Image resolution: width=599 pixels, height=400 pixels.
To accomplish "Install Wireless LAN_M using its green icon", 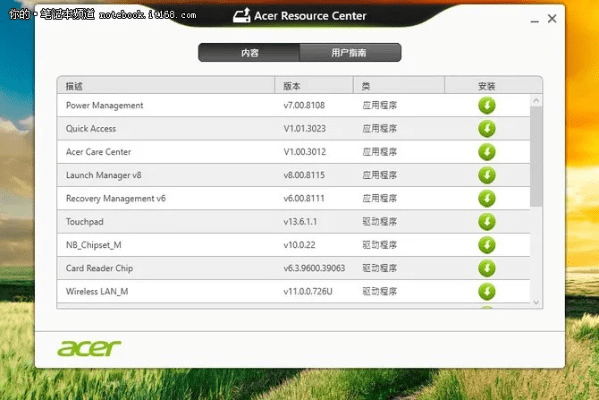I will [x=487, y=292].
